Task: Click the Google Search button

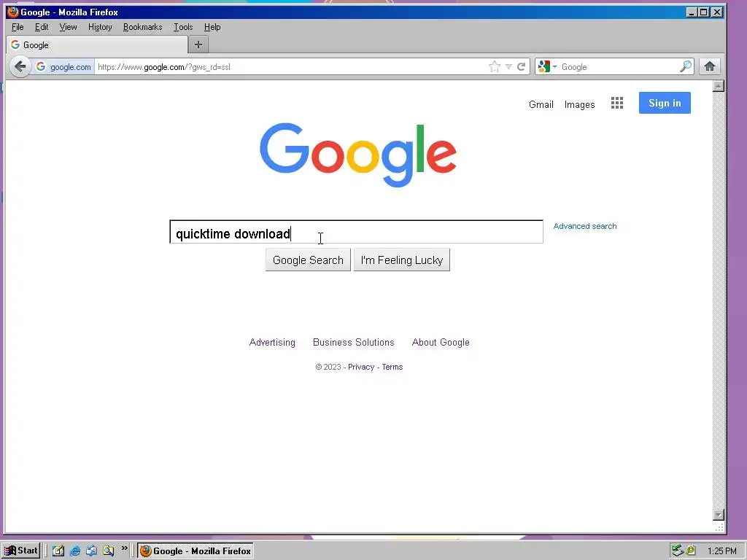Action: tap(308, 260)
